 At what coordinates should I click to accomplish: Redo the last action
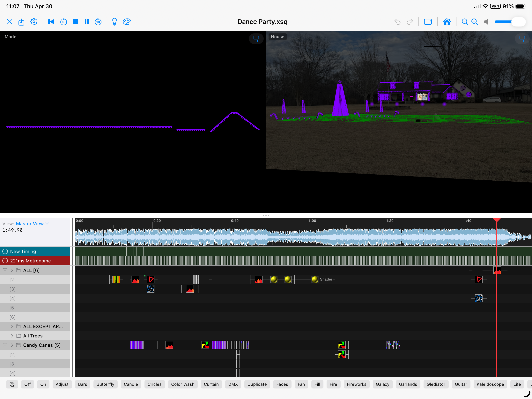410,22
